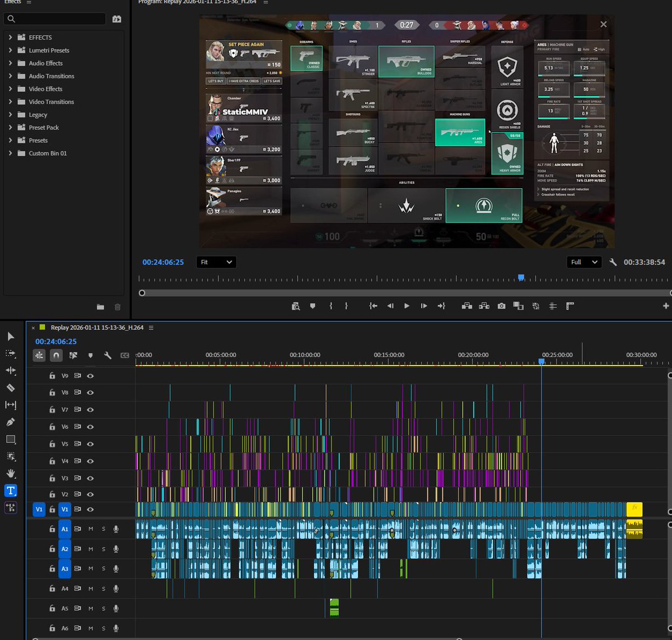Play the program monitor sequence
Screen dimensions: 672x640
pos(407,306)
